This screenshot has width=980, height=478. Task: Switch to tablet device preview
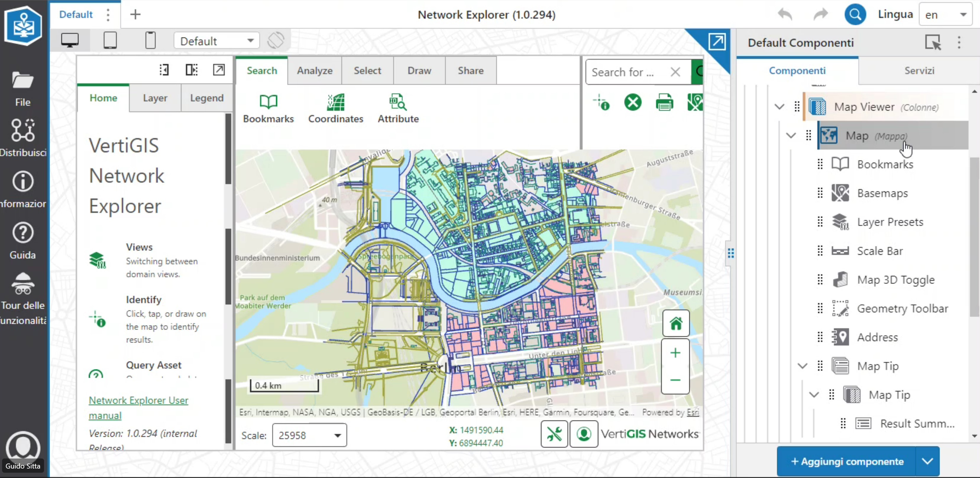[x=110, y=40]
